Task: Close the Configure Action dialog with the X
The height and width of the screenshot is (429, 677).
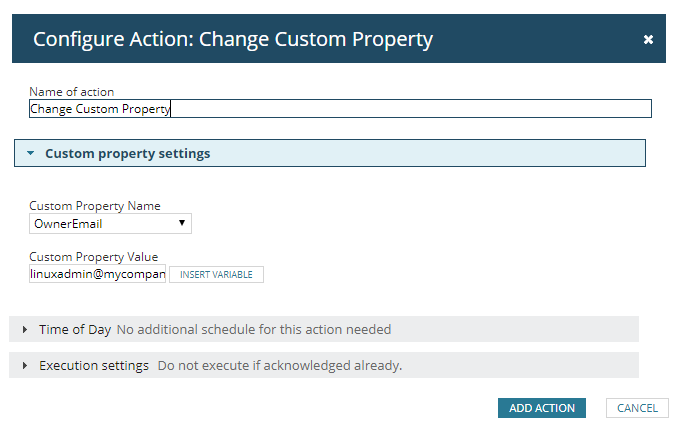Action: (648, 40)
